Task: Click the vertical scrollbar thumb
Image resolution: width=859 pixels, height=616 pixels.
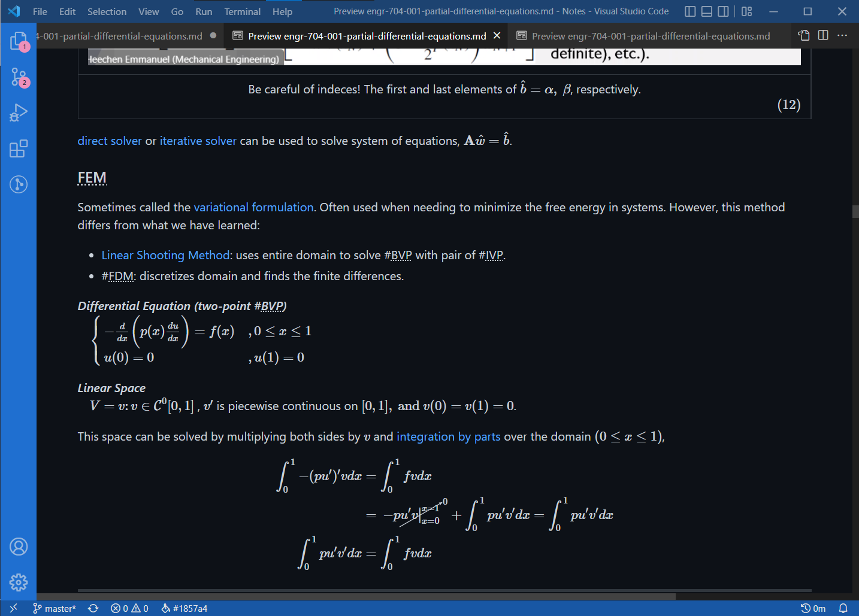Action: (855, 211)
